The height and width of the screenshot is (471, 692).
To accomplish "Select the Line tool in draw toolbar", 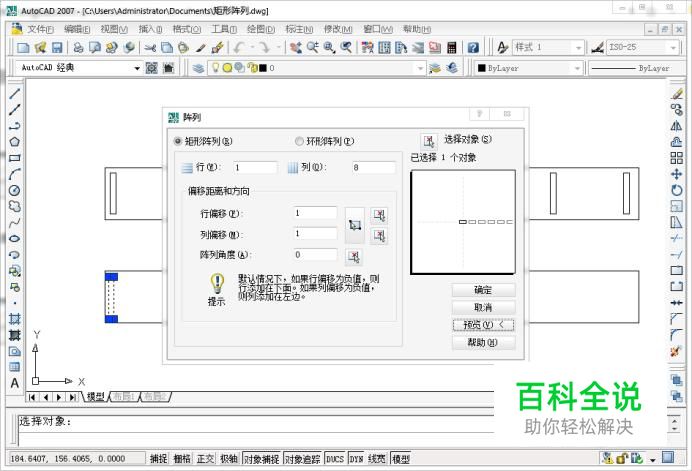I will [15, 93].
